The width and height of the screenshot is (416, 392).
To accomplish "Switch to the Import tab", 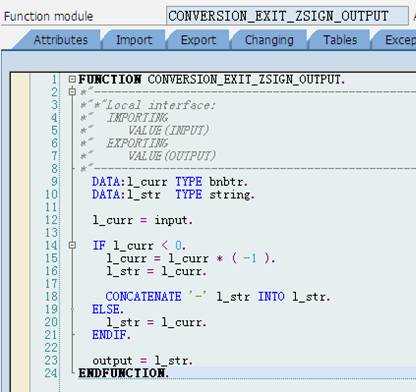I will [x=134, y=40].
